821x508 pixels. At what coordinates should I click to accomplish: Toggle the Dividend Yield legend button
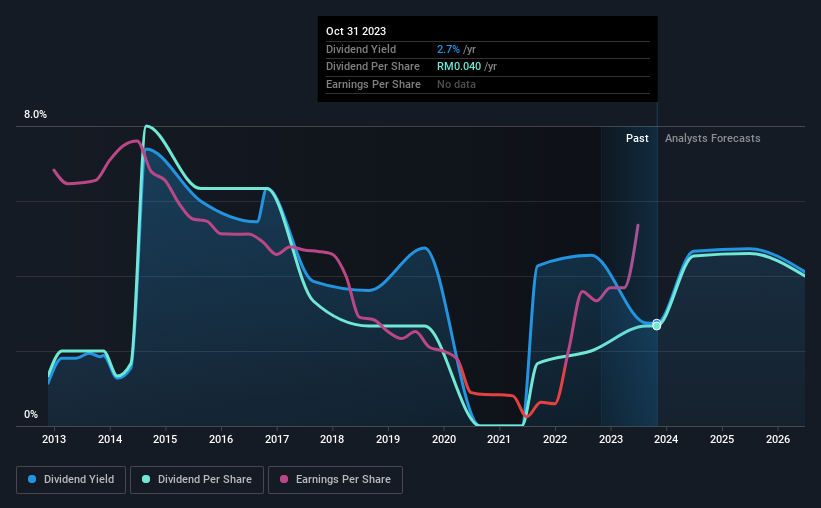(71, 480)
